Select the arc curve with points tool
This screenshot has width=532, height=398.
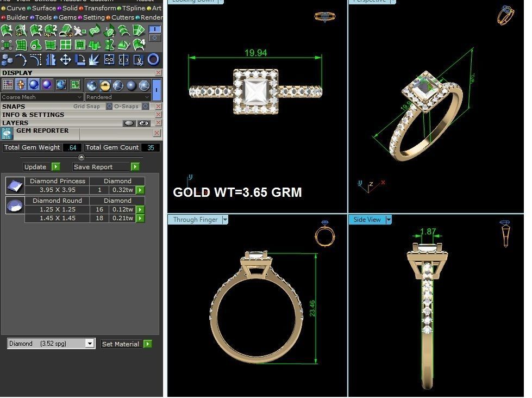[21, 60]
